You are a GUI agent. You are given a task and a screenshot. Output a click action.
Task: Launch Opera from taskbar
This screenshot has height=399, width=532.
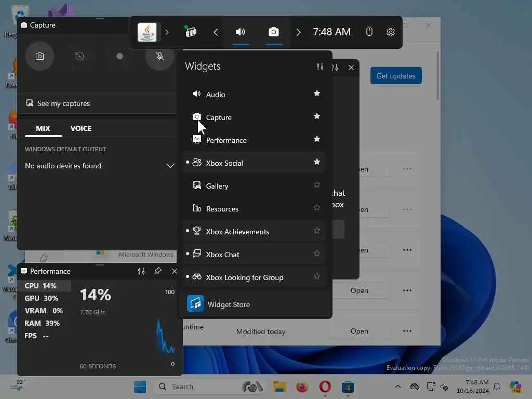point(325,387)
